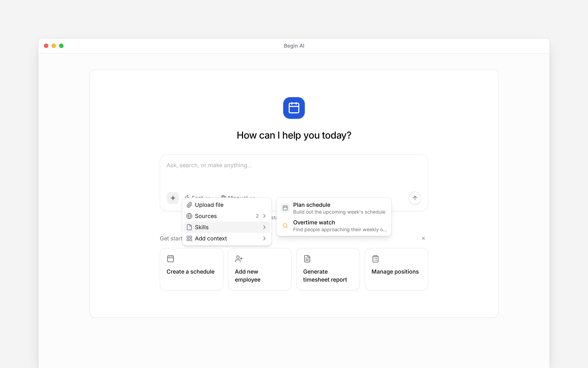Open the Manage positions card

pyautogui.click(x=396, y=269)
